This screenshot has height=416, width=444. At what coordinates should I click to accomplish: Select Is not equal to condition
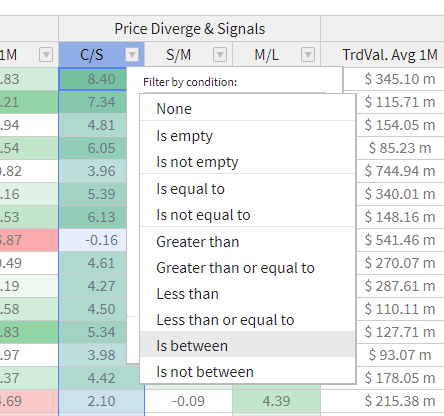(x=248, y=215)
